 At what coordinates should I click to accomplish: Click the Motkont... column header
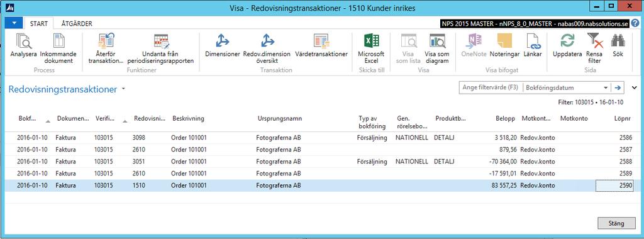536,119
